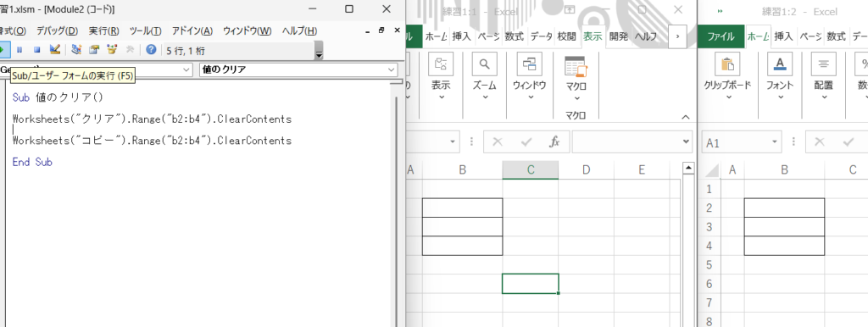Open the 表示 group icon in 練習1:1 ribbon
Screen dimensions: 868x327
tap(441, 76)
